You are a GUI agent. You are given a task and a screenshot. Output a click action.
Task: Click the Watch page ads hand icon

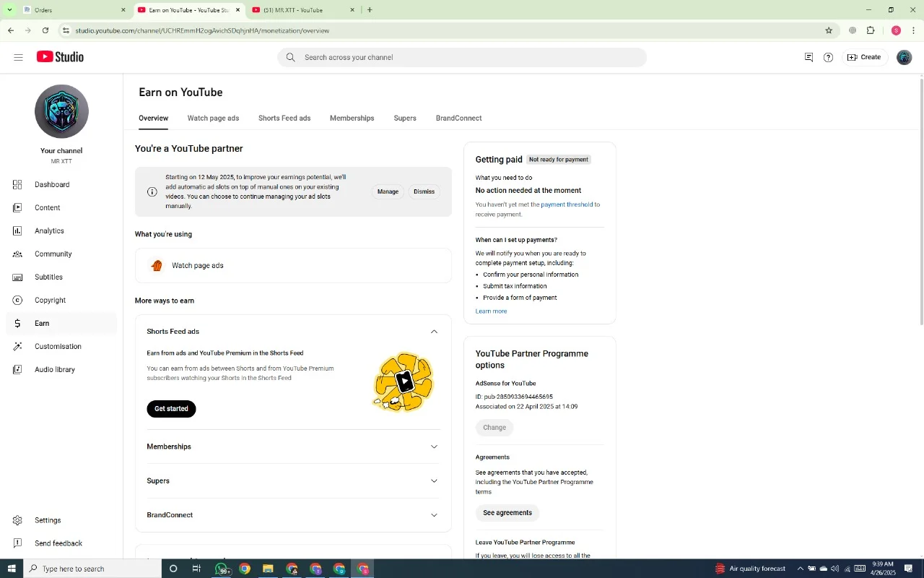click(157, 266)
